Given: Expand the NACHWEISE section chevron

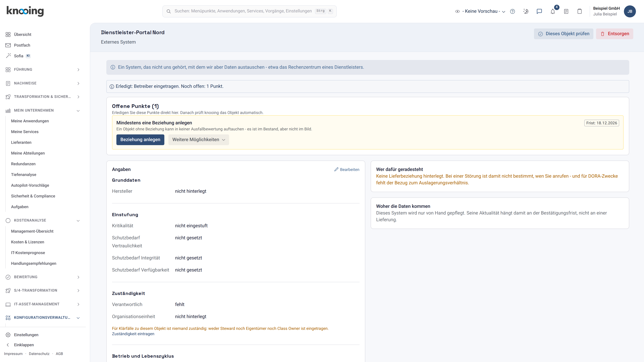Looking at the screenshot, I should [78, 83].
